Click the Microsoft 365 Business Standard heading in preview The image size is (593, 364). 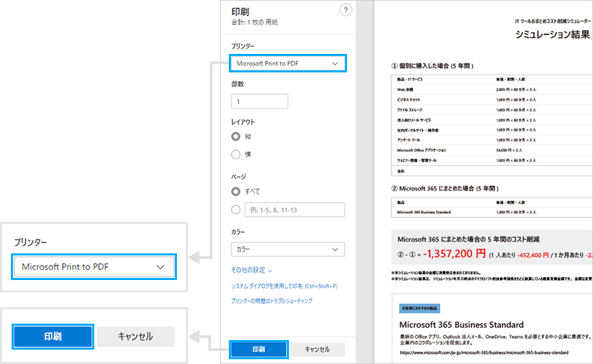pos(461,324)
